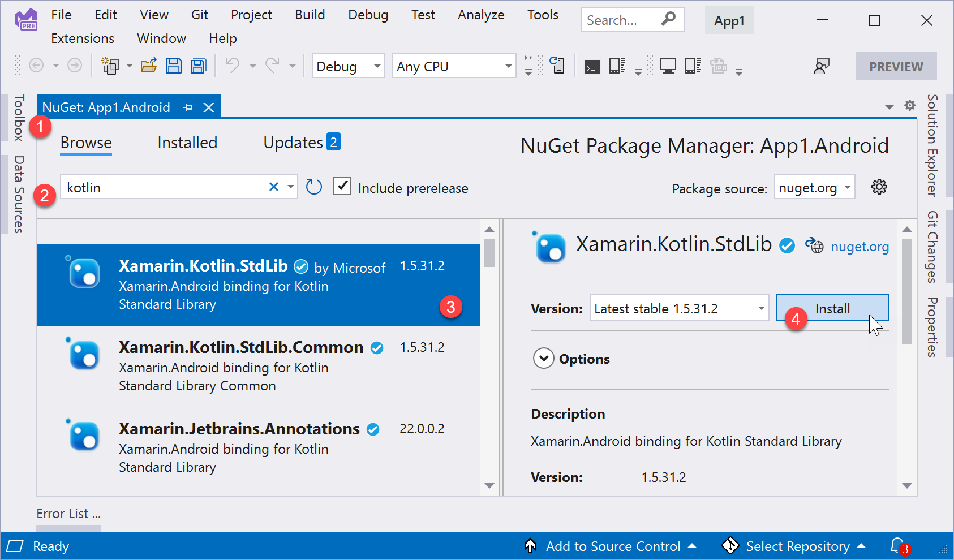
Task: Expand the Options section chevron
Action: pyautogui.click(x=543, y=358)
